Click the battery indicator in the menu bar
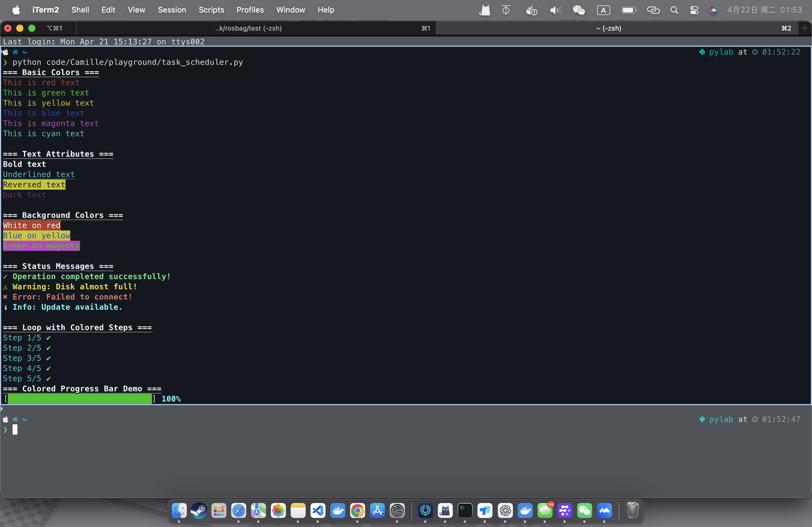 tap(629, 10)
